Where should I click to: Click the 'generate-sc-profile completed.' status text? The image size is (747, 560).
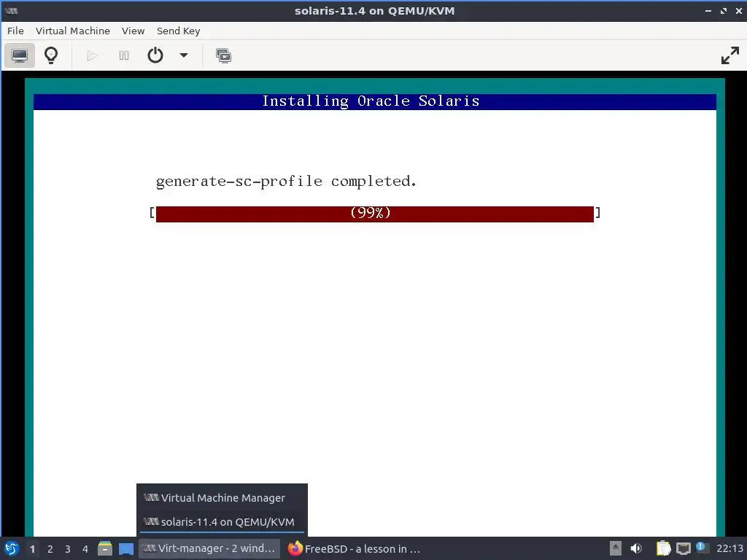coord(286,182)
